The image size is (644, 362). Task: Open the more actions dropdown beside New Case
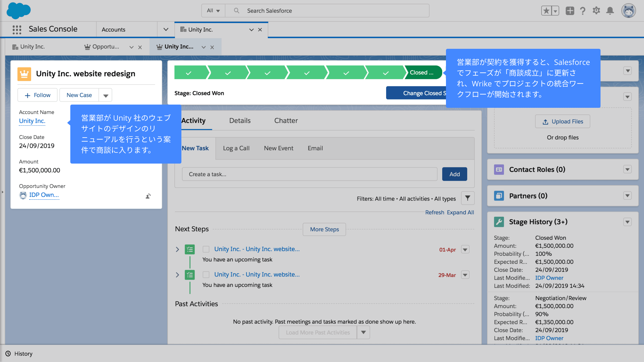coord(105,95)
